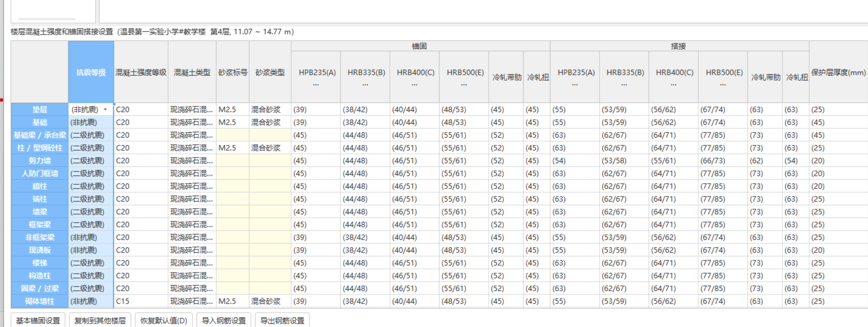868x327 pixels.
Task: Click the M2.5 cell in 柱 / 型钢砼柱 row
Action: coord(233,148)
